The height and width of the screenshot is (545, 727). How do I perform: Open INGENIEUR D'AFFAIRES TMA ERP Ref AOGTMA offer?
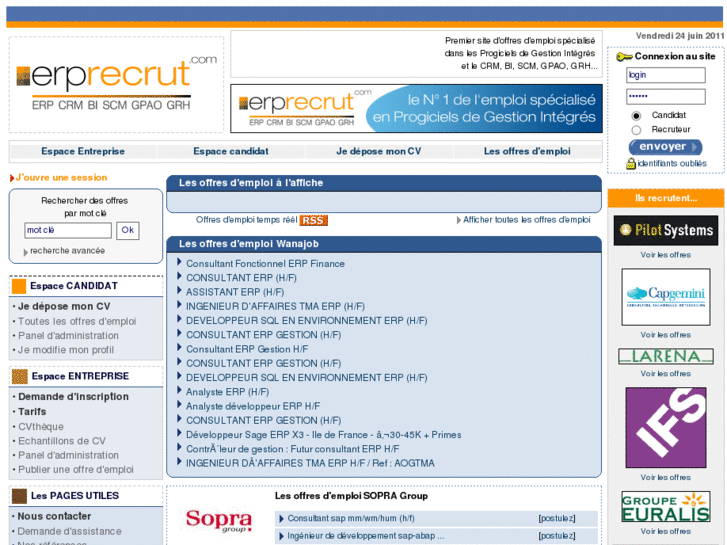[x=310, y=463]
